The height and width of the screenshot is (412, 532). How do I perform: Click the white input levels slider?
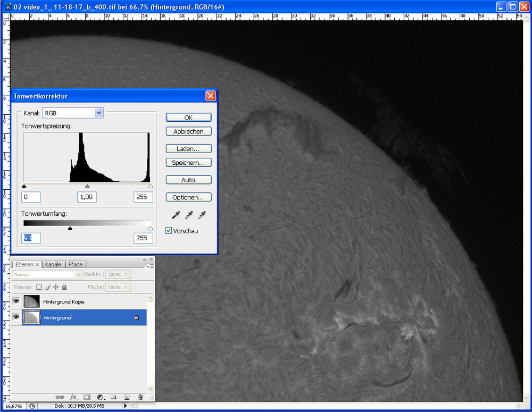coord(151,186)
